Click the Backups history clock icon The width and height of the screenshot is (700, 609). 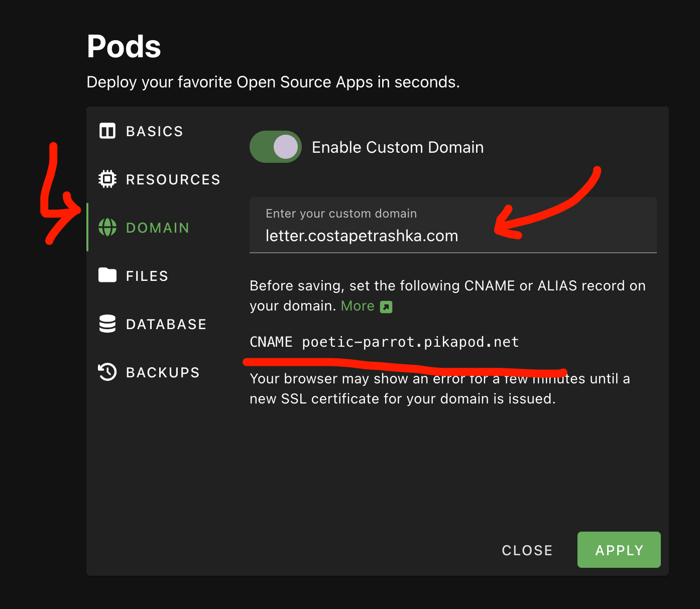pyautogui.click(x=107, y=372)
